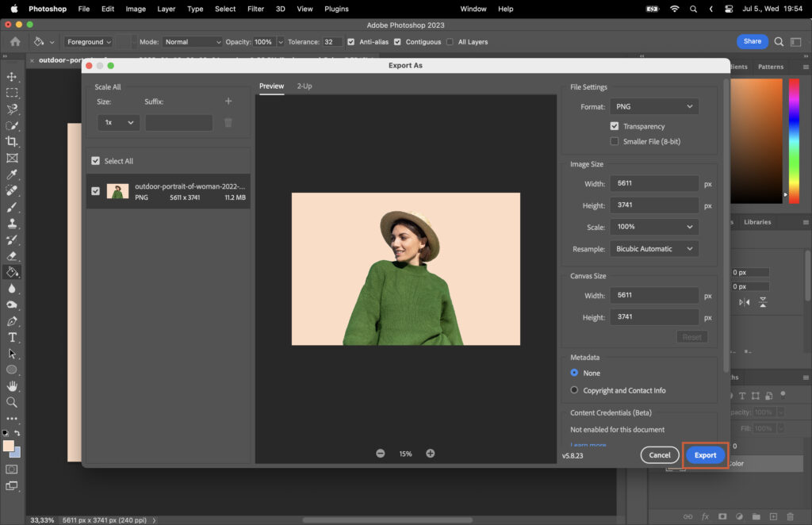Viewport: 812px width, 525px height.
Task: Open the Format dropdown showing PNG
Action: [x=653, y=106]
